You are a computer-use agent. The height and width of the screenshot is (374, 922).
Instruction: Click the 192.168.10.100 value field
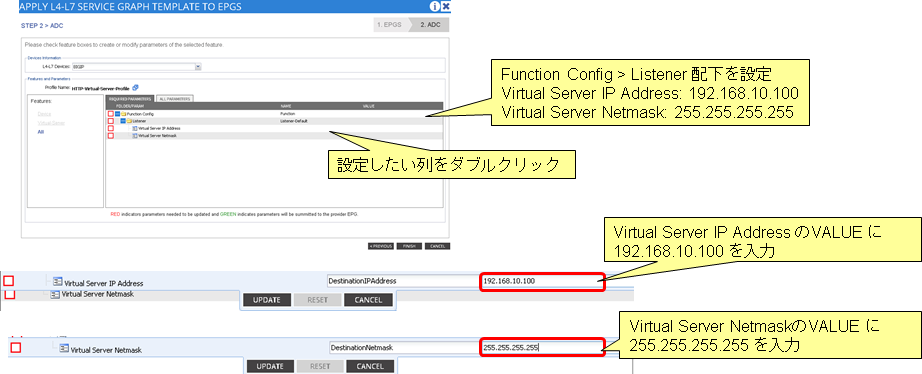point(543,281)
